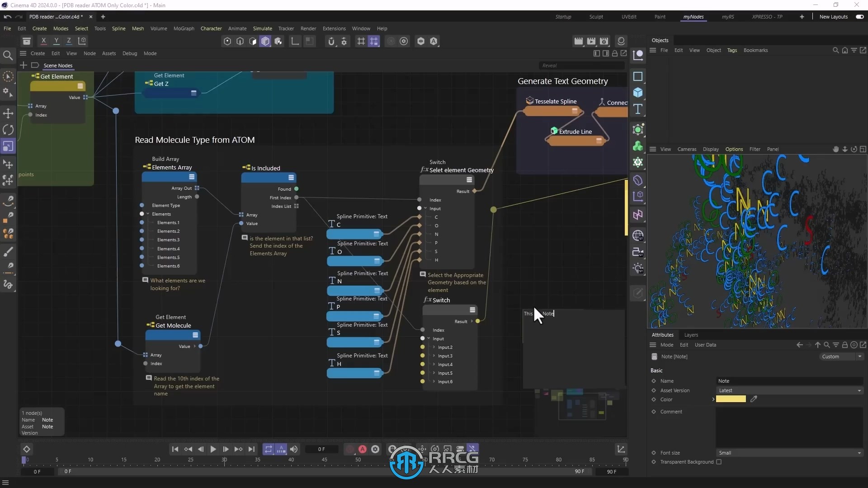Select the Rotate tool icon
Image resolution: width=868 pixels, height=488 pixels.
click(8, 130)
